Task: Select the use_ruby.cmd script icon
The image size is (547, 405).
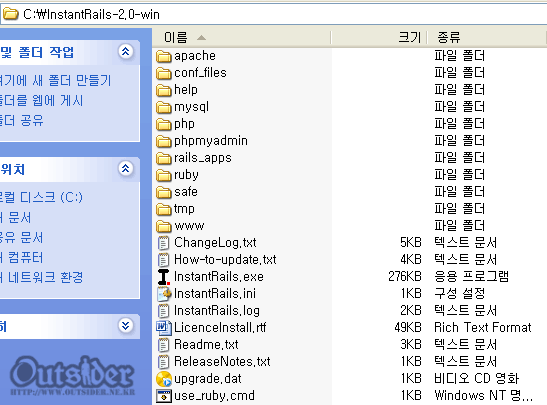Action: pos(164,396)
